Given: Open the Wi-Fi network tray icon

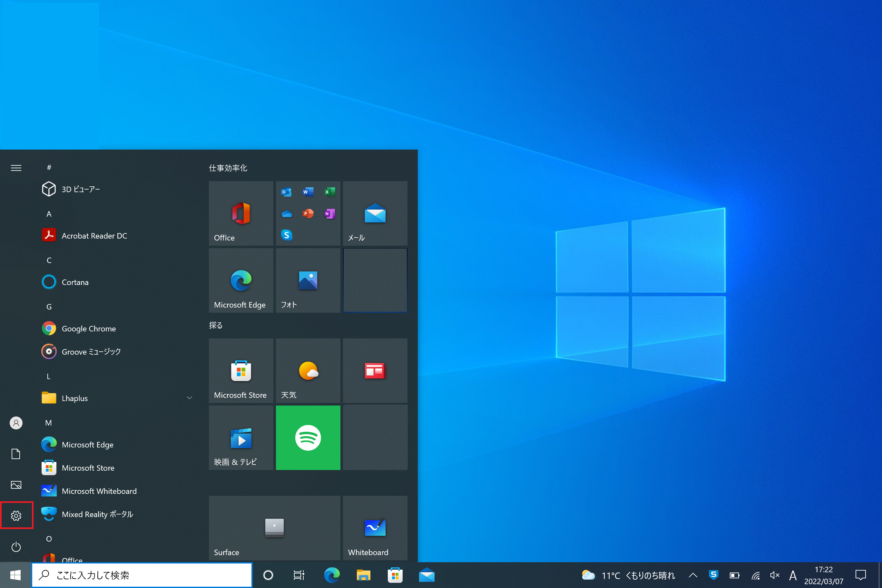Looking at the screenshot, I should point(755,575).
